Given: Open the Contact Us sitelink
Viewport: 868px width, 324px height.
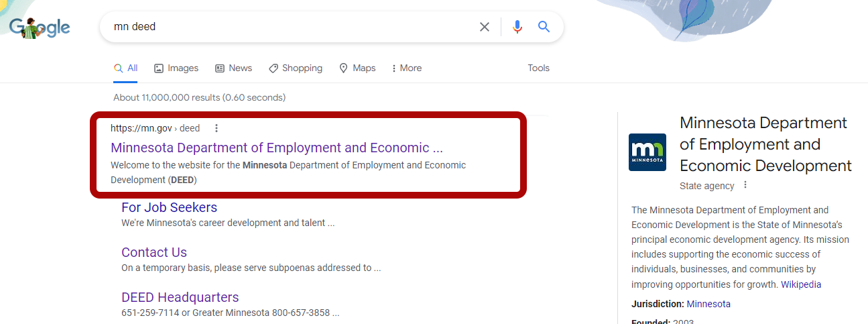Looking at the screenshot, I should point(154,252).
